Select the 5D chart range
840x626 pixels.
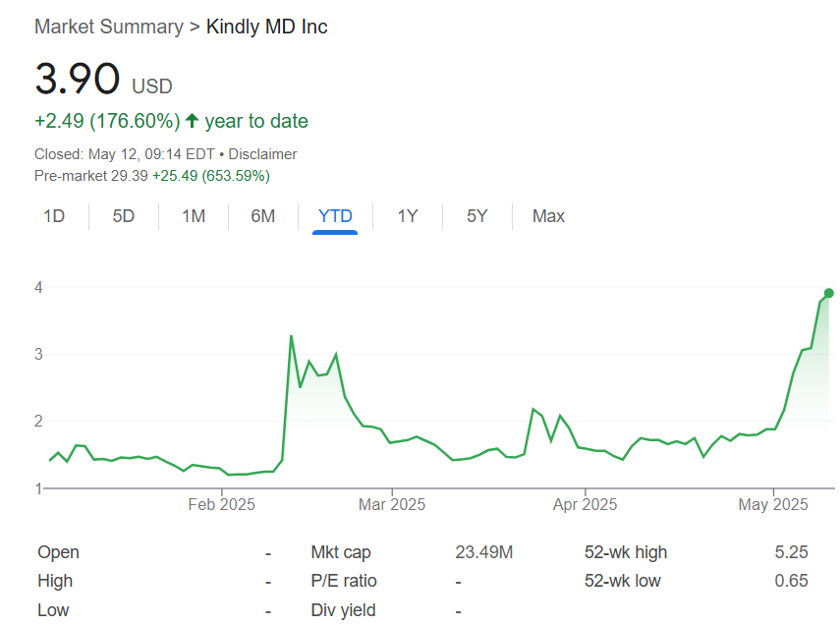(x=124, y=216)
